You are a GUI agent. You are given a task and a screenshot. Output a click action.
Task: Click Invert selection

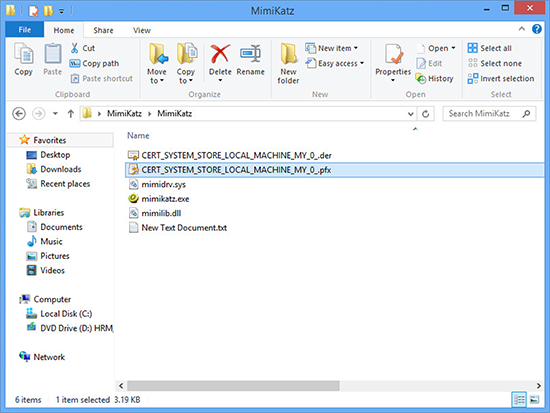coord(501,79)
